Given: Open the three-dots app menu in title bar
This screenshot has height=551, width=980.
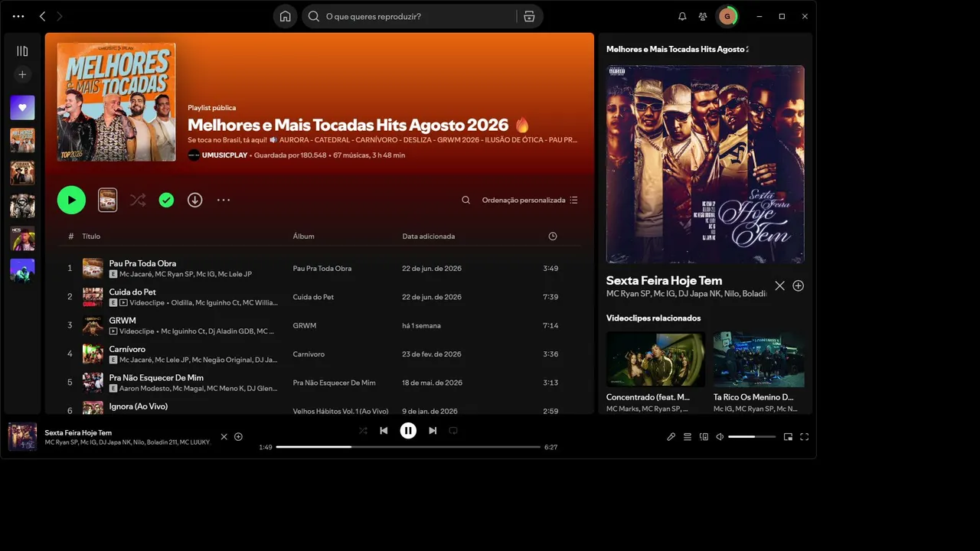Looking at the screenshot, I should (18, 16).
